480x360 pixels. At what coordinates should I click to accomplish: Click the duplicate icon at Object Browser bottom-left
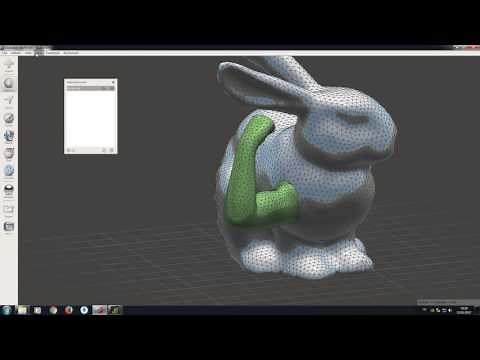(x=69, y=150)
